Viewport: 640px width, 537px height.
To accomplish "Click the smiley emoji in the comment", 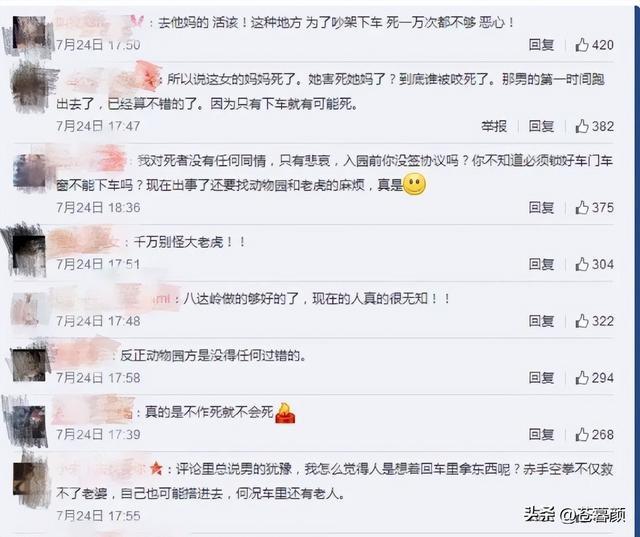I will point(414,184).
